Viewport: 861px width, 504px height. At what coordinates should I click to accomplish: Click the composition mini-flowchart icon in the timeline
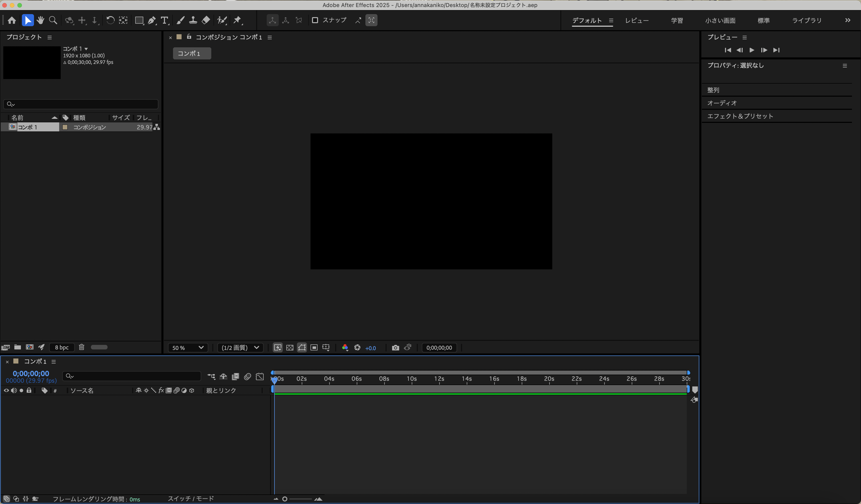tap(211, 377)
